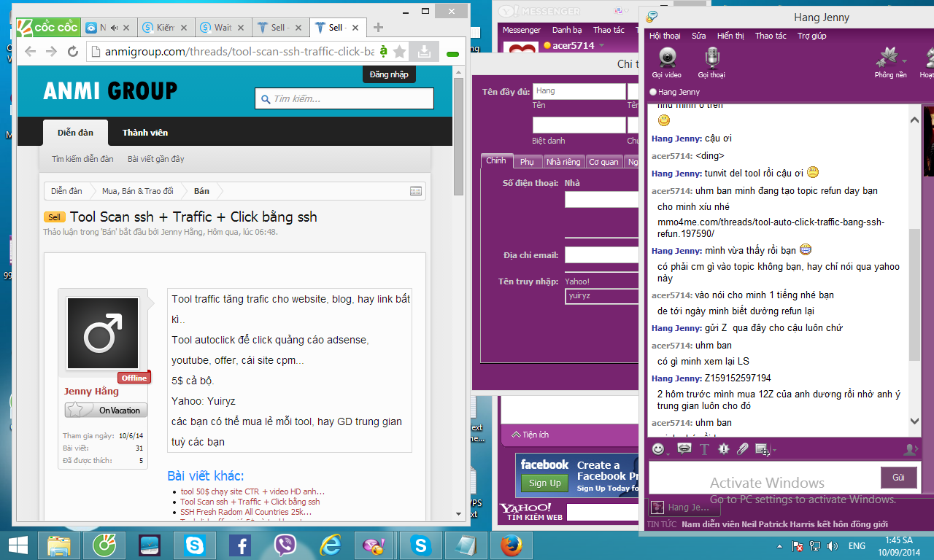Screen dimensions: 934x560
Task: Open the Nhà riêng tab in contact details
Action: 563,162
